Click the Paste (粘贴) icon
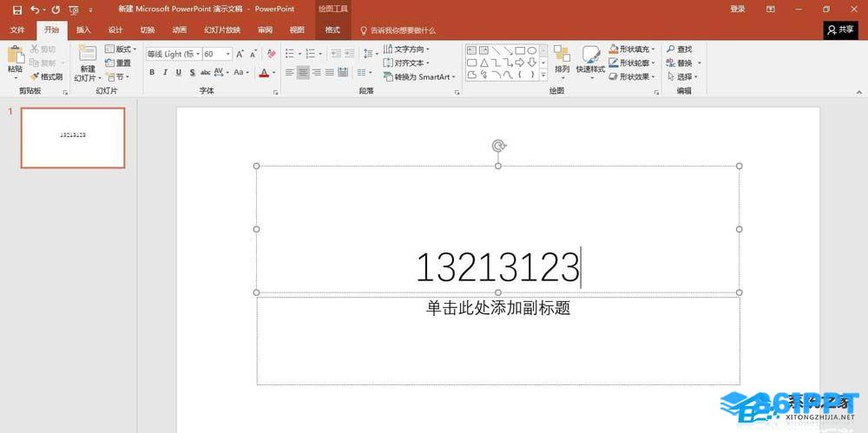Image resolution: width=868 pixels, height=433 pixels. [16, 56]
